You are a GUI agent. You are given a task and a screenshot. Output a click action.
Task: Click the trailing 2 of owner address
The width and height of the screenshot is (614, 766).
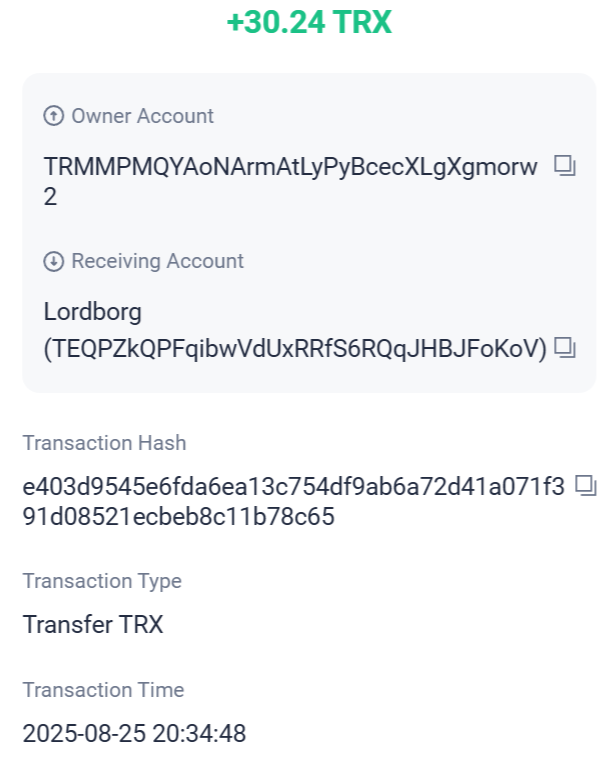pos(50,197)
